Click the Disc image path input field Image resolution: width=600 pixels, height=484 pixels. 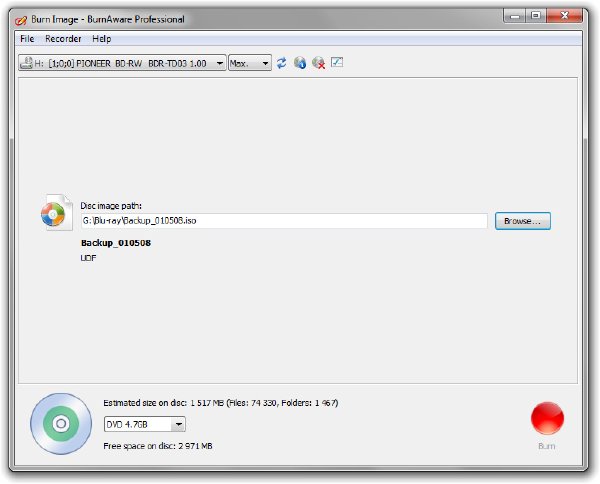284,221
